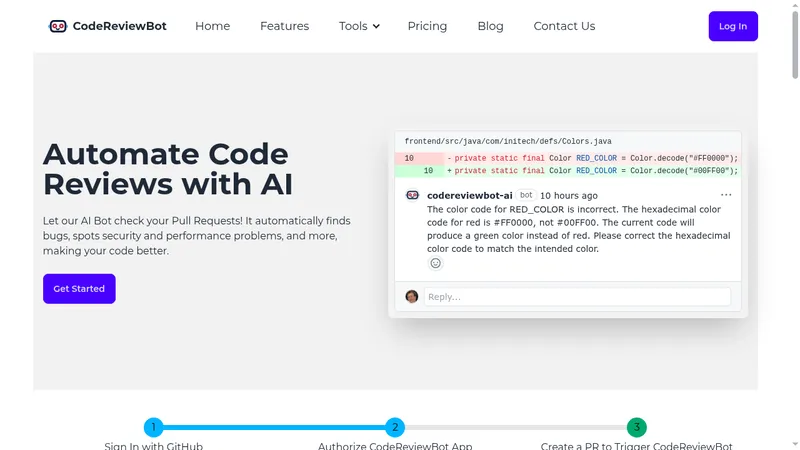The width and height of the screenshot is (800, 450).
Task: Click the 10 hours ago timestamp
Action: pos(568,195)
